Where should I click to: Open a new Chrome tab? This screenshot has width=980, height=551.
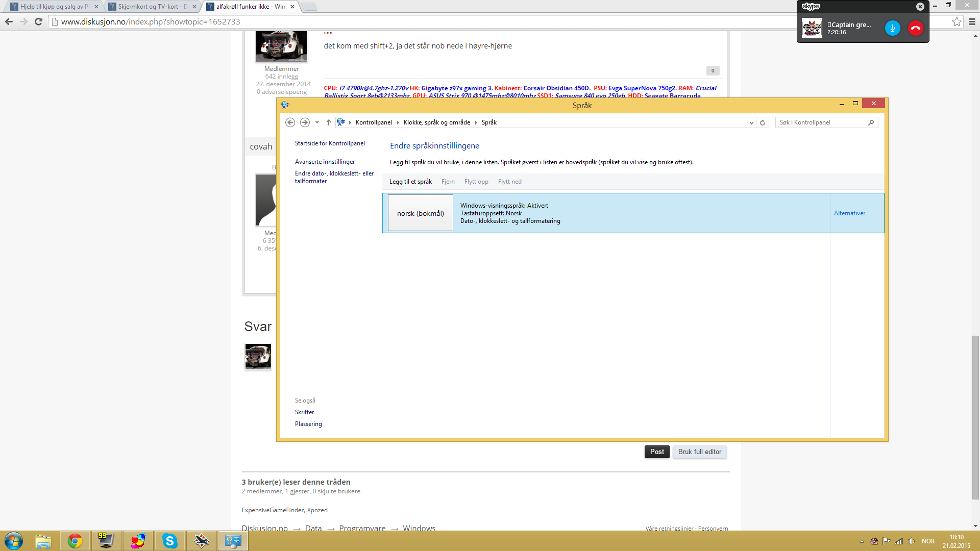click(309, 7)
